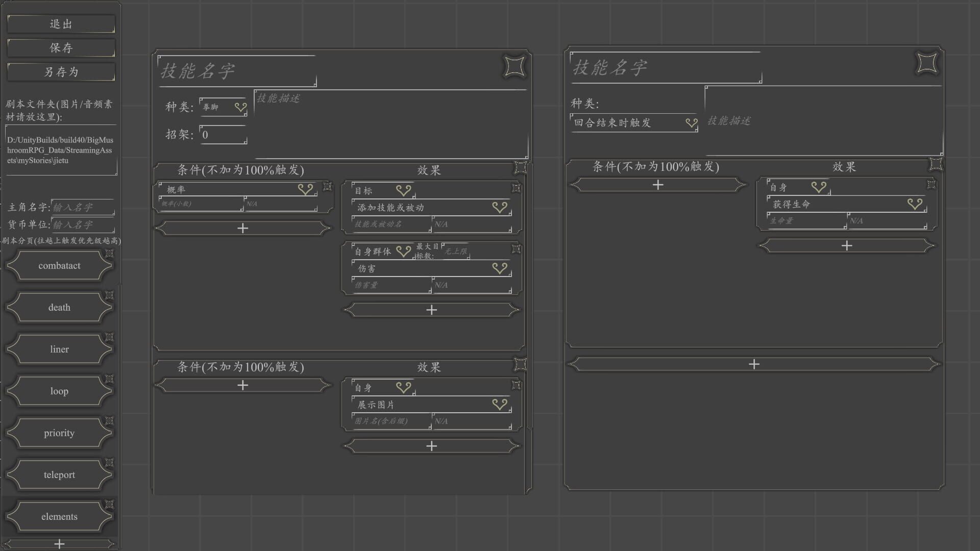
Task: Focus the 货币单位 currency input
Action: point(83,224)
